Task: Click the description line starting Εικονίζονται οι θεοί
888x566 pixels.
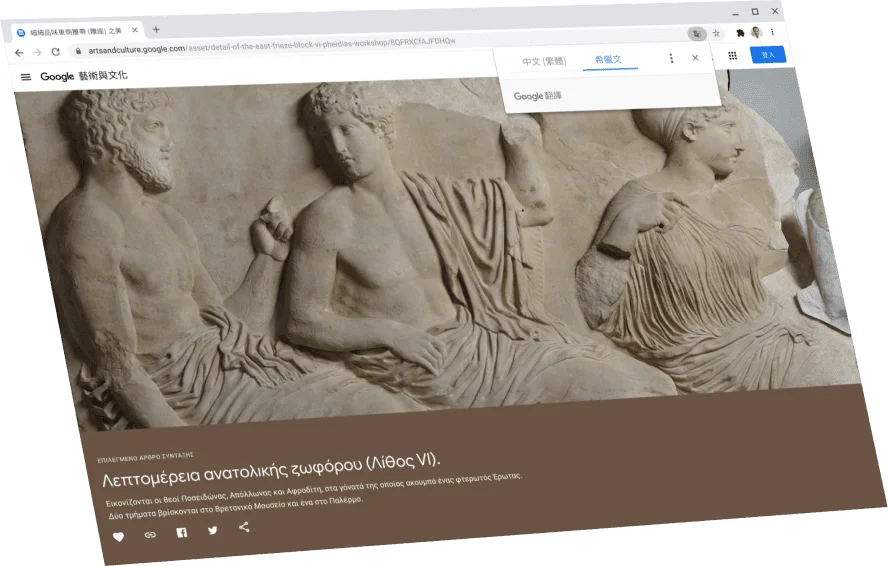Action: pos(313,490)
